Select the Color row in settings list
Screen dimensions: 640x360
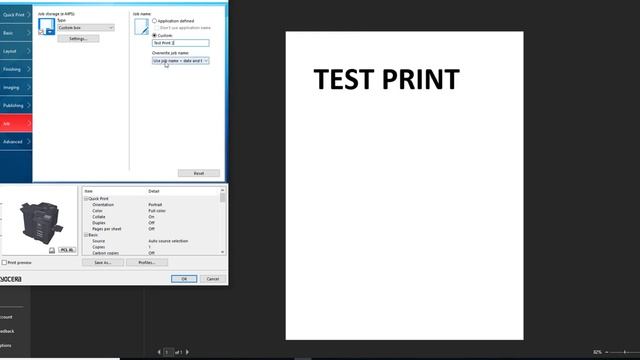pos(151,211)
